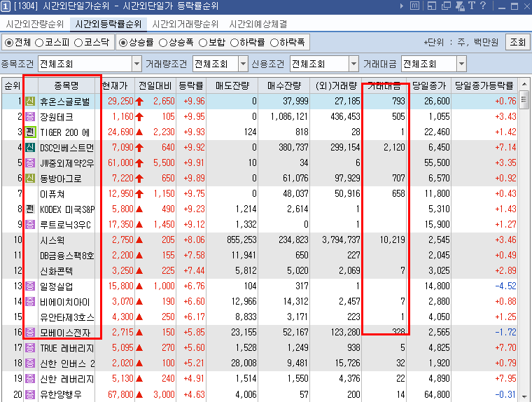
Task: Click the 증 badge next to 신한 인버스 2
Action: [x=30, y=363]
